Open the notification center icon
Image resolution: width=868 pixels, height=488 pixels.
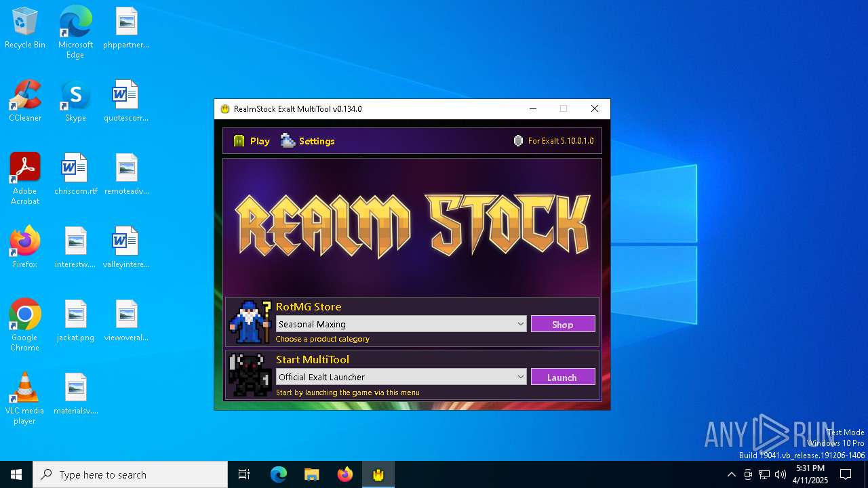point(846,474)
